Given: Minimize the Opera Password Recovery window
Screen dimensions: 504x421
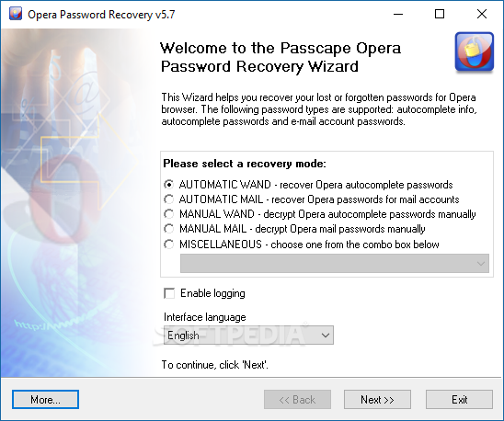Looking at the screenshot, I should click(398, 14).
